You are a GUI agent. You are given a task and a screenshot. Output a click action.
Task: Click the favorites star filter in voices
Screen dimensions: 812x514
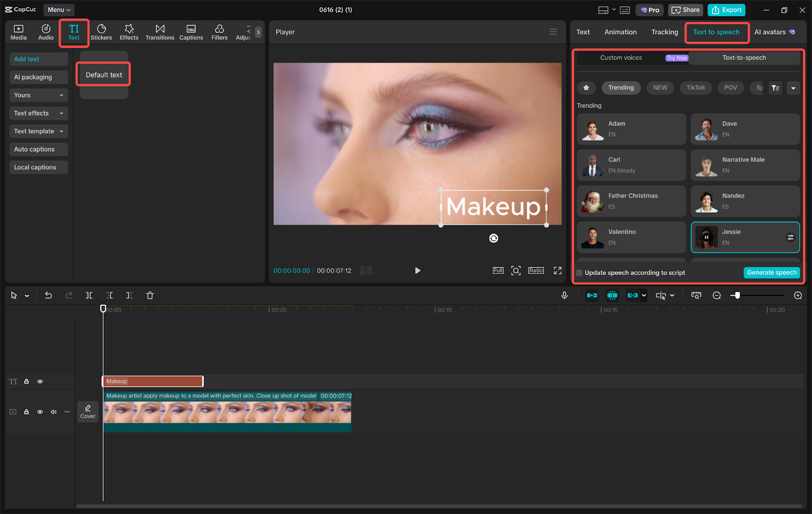coord(586,88)
